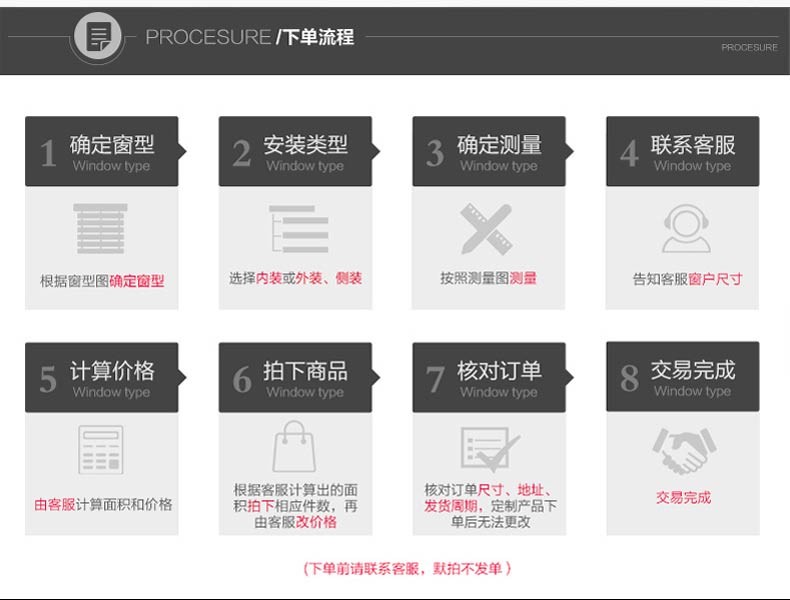
Task: Click the text 按照测量图测量
Action: [488, 278]
